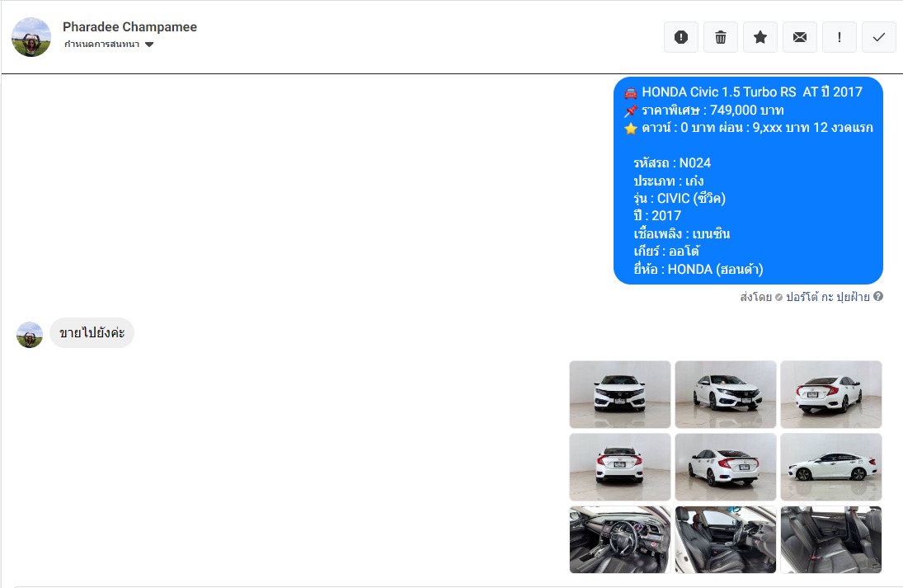Open rear left angle Civic photo in middle row
This screenshot has width=903, height=588.
[726, 467]
